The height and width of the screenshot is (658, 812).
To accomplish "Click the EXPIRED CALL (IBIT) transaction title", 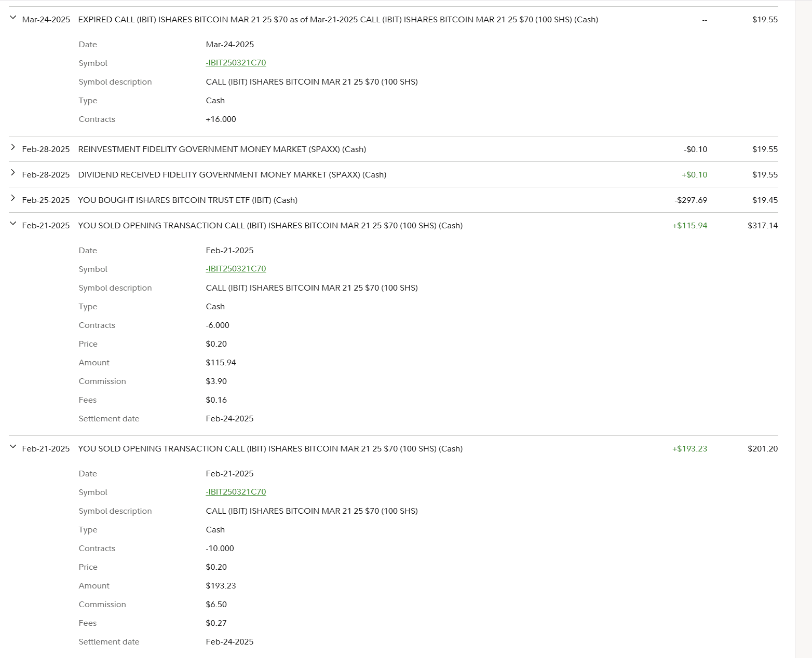I will [x=337, y=20].
